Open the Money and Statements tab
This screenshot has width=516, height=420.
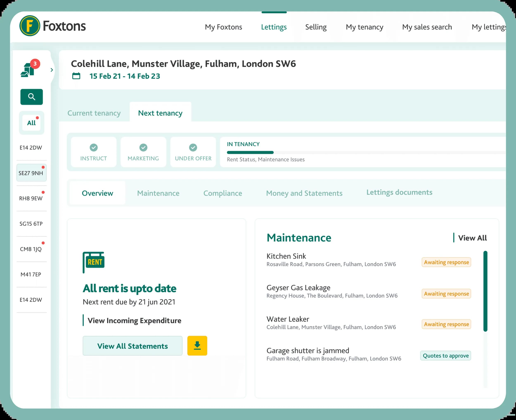(x=304, y=193)
